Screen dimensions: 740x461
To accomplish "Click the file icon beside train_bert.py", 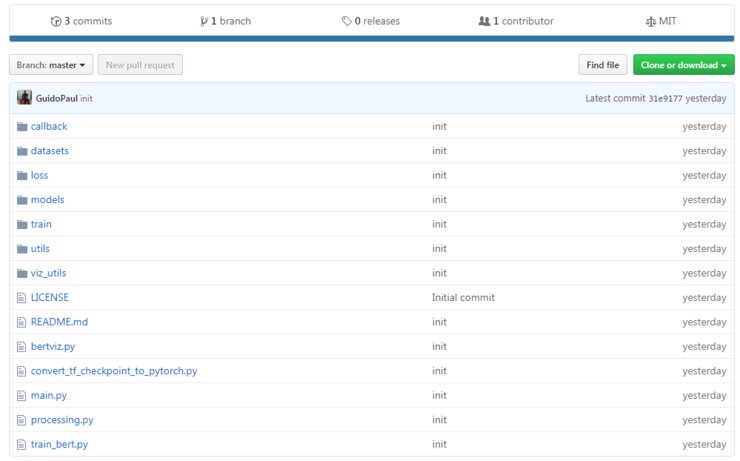I will 22,444.
